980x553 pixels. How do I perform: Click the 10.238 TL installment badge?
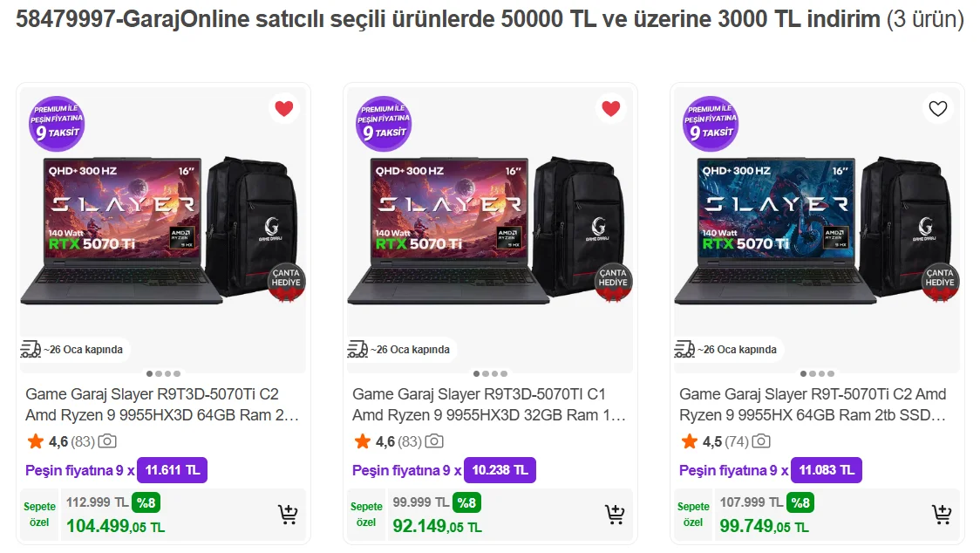(500, 470)
